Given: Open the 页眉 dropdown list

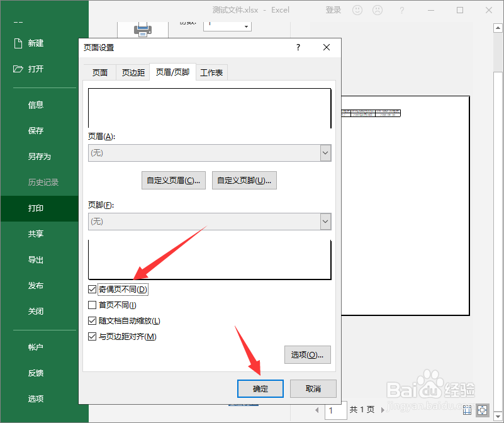Looking at the screenshot, I should click(325, 153).
